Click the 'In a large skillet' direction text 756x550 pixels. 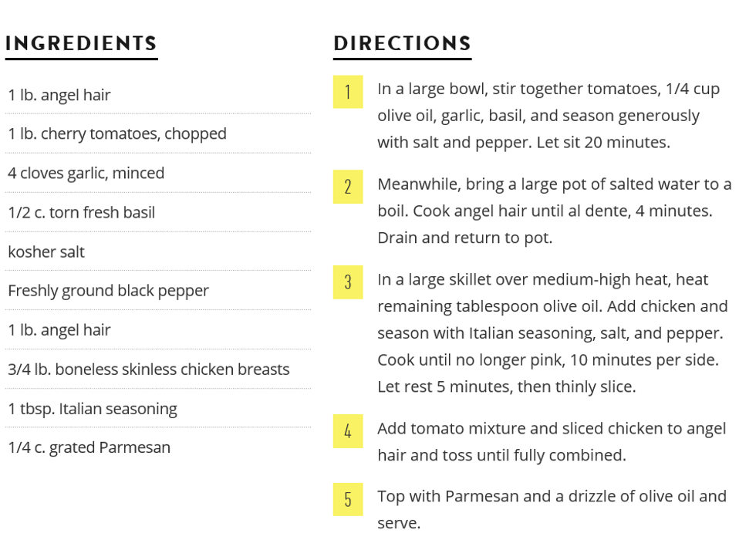(x=552, y=333)
